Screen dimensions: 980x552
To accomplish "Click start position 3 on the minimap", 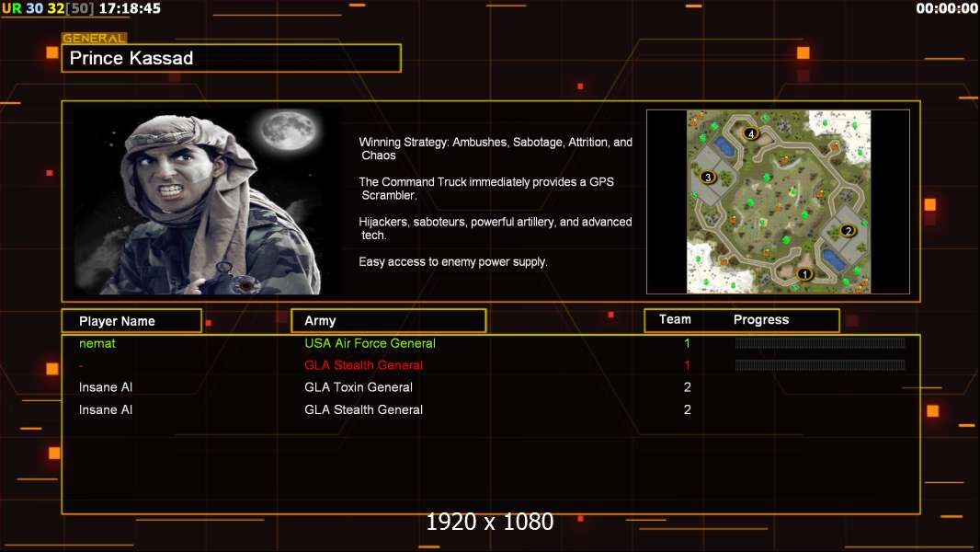I will pyautogui.click(x=708, y=177).
